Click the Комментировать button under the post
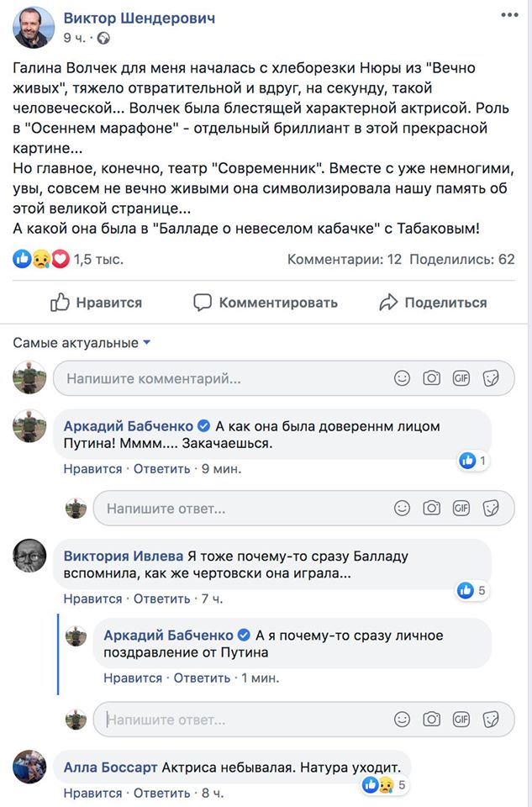532x807 pixels. click(266, 303)
